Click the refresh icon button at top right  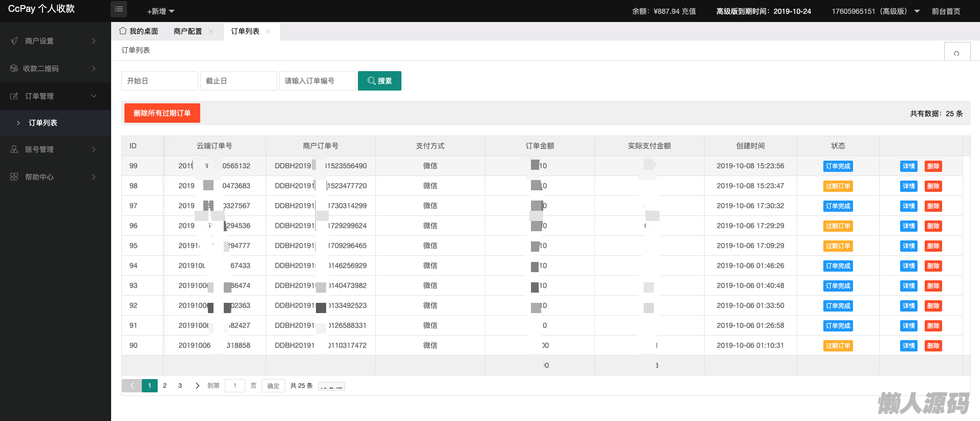(956, 53)
